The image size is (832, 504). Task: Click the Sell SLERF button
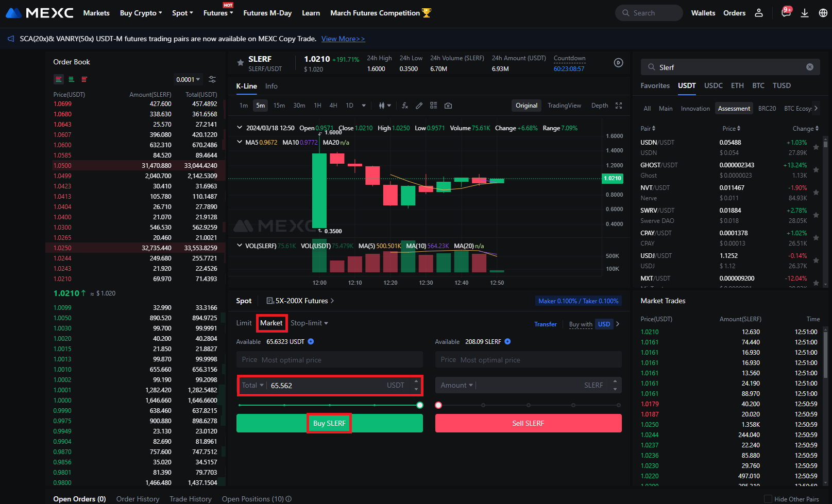point(528,423)
